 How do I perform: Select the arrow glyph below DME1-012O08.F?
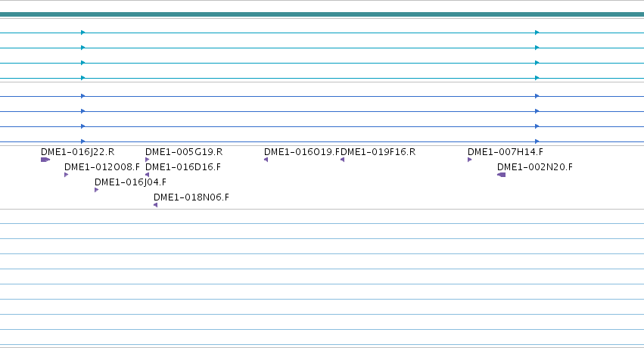(67, 175)
